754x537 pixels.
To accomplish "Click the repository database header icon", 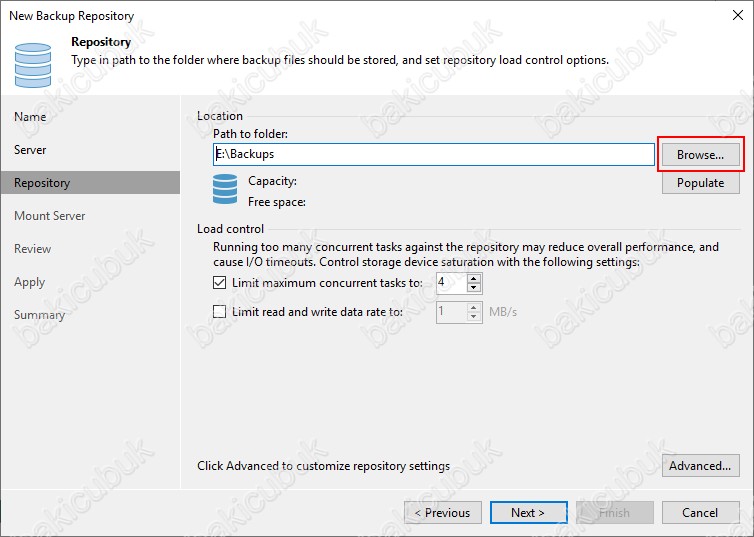I will pyautogui.click(x=33, y=65).
